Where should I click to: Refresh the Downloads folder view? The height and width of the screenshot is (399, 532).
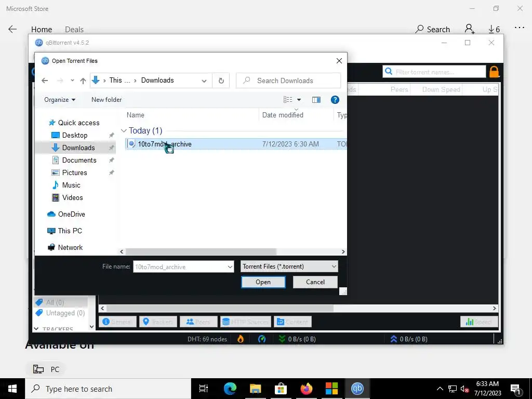click(221, 81)
